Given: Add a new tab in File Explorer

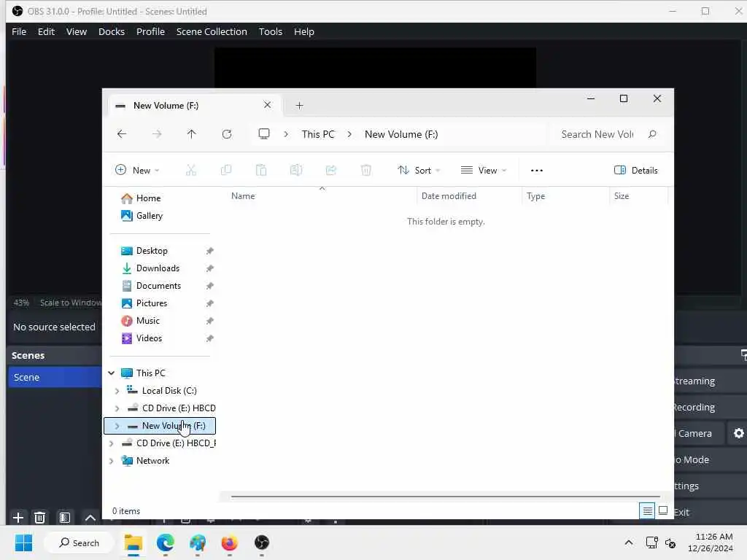Looking at the screenshot, I should [299, 106].
